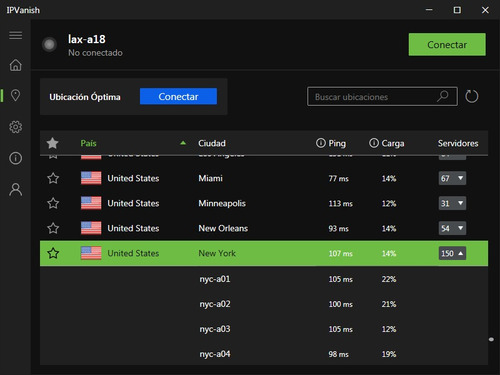The image size is (500, 375).
Task: Click the 93 ms ping value
Action: point(338,228)
